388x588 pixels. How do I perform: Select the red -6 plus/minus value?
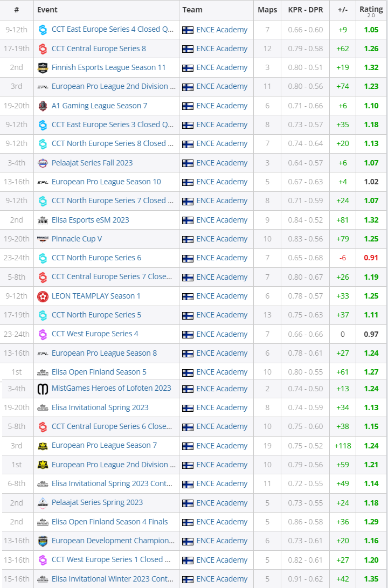[x=343, y=258]
